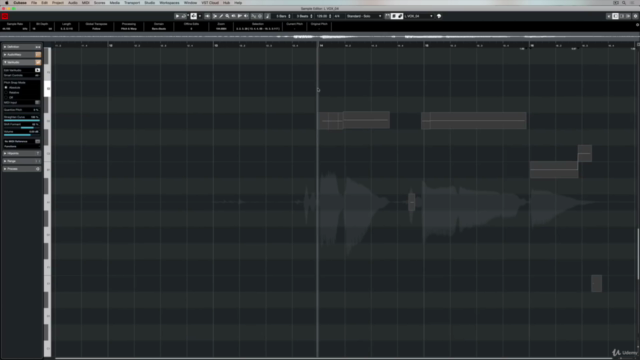
Task: Toggle Audition Loop icon
Action: [184, 16]
